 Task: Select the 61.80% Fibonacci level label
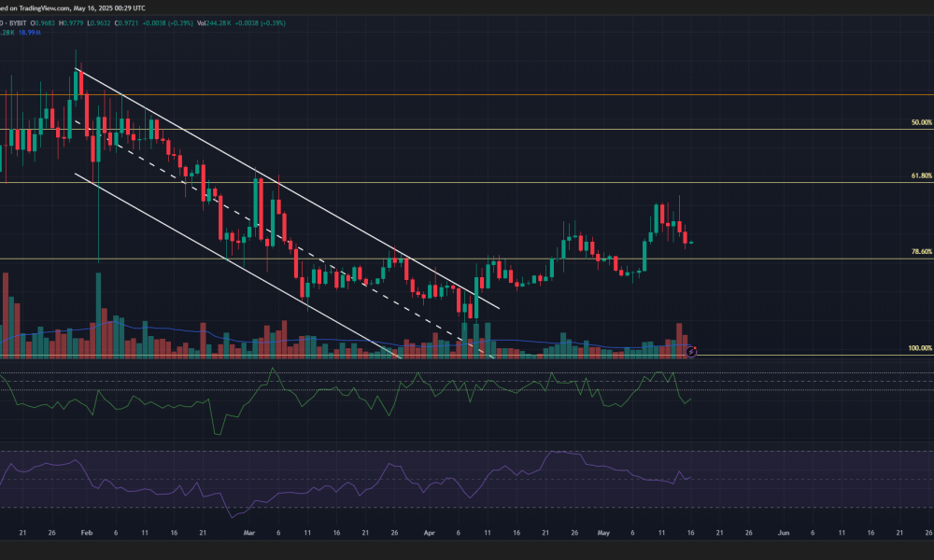(x=922, y=176)
